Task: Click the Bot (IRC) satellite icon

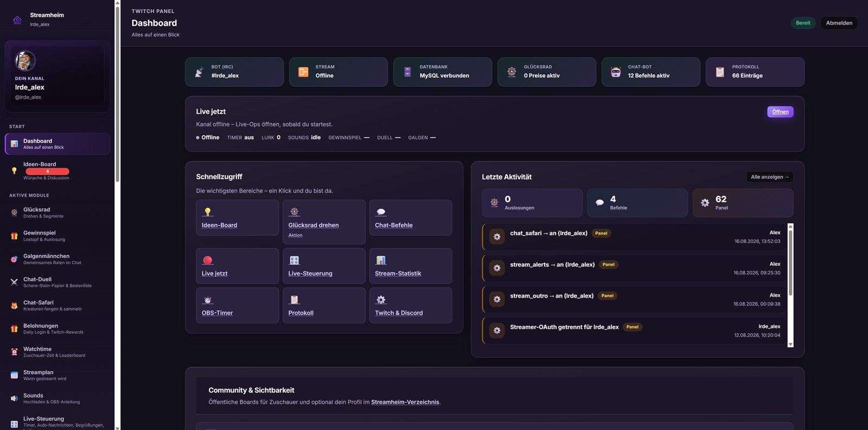Action: coord(199,72)
